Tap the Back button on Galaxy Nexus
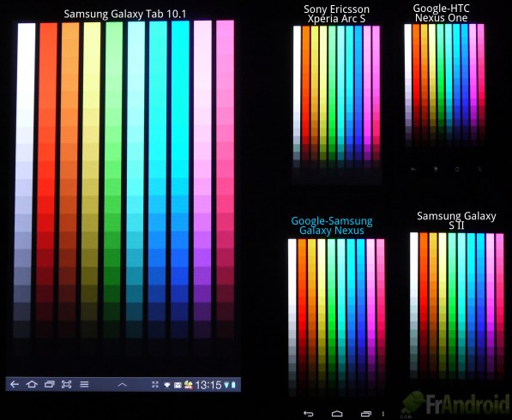 click(308, 414)
